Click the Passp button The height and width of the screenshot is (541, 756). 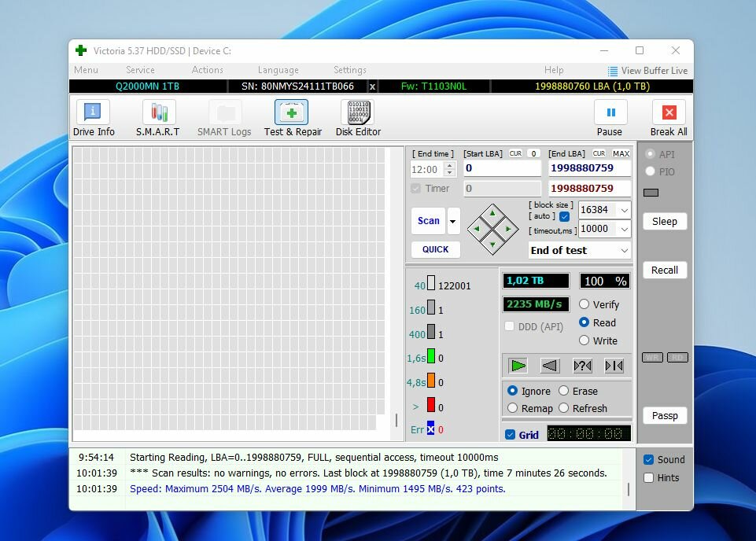tap(665, 416)
